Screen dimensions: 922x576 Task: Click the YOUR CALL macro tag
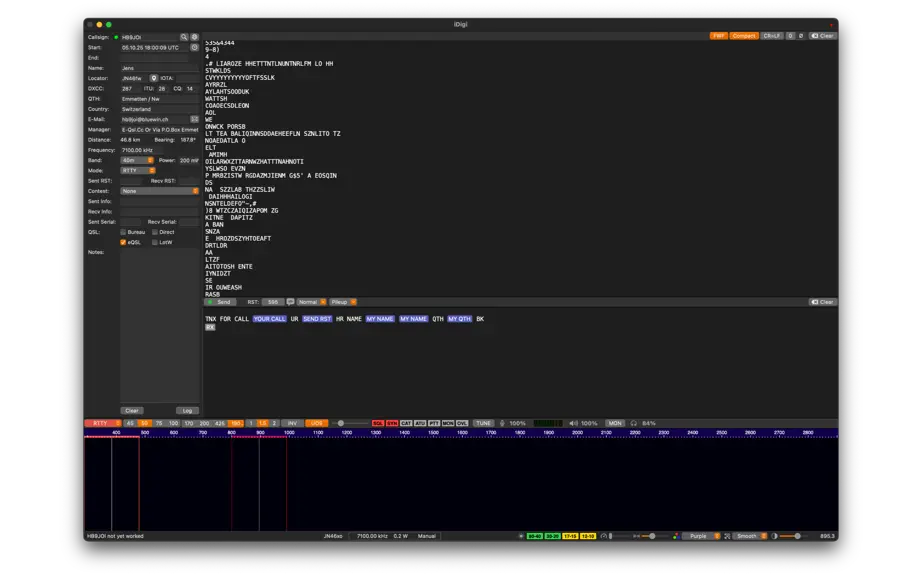click(x=269, y=319)
